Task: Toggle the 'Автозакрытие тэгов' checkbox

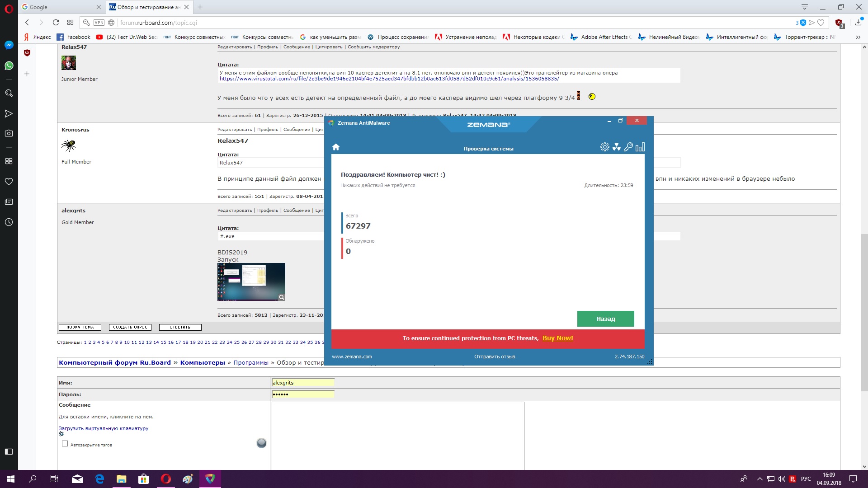Action: click(x=65, y=444)
